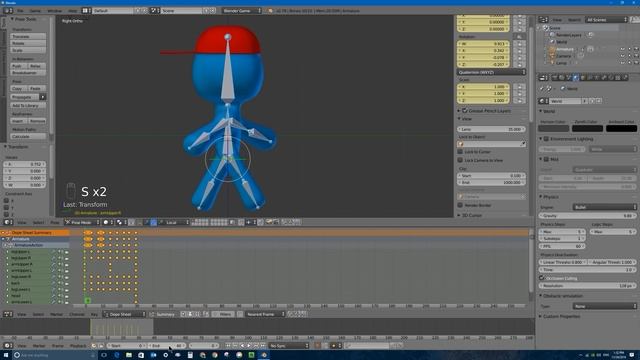Open Task View on the taskbar
The width and height of the screenshot is (640, 360).
[104, 355]
